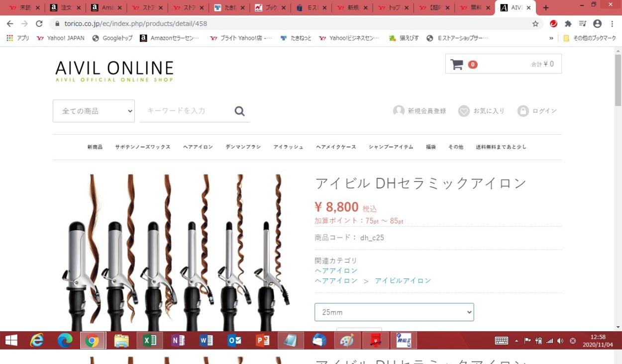Click the page vertical scrollbar
The width and height of the screenshot is (622, 364).
[x=618, y=199]
